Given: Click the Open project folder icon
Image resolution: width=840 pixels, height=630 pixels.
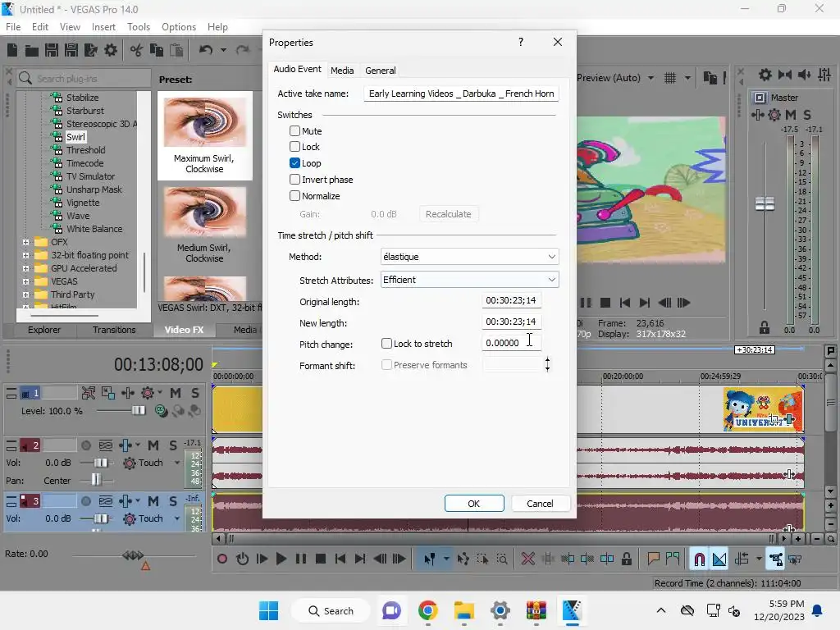Looking at the screenshot, I should (x=32, y=50).
